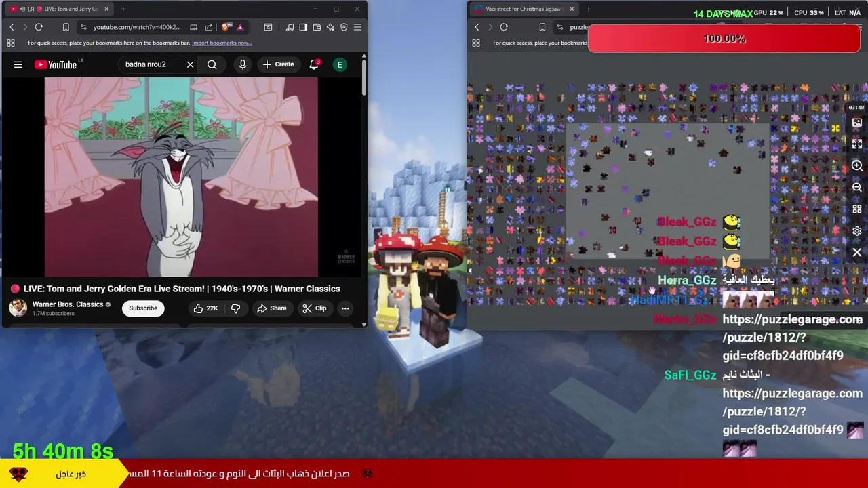Dislike the Tom and Jerry video
868x488 pixels.
point(236,308)
